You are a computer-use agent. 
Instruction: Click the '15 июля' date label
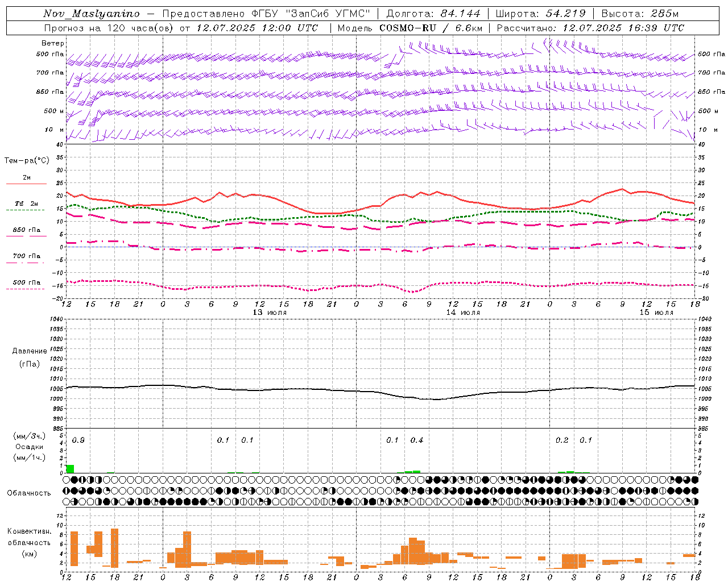tap(656, 313)
